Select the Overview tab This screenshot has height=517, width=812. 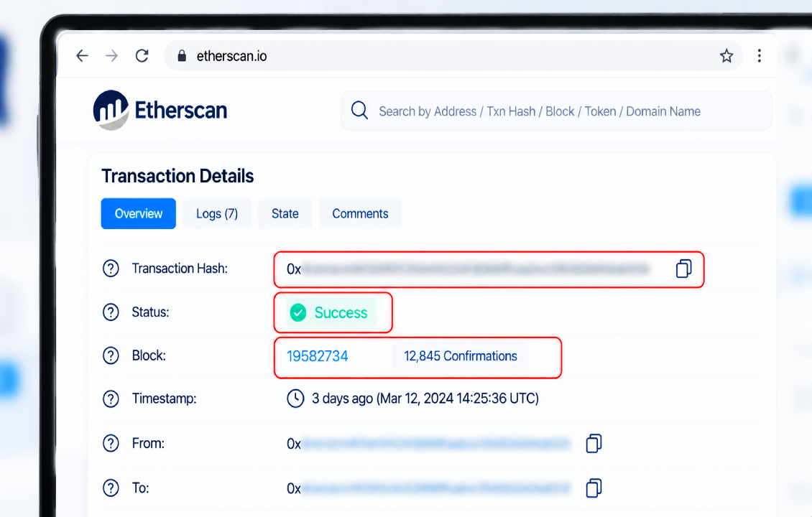pyautogui.click(x=138, y=213)
